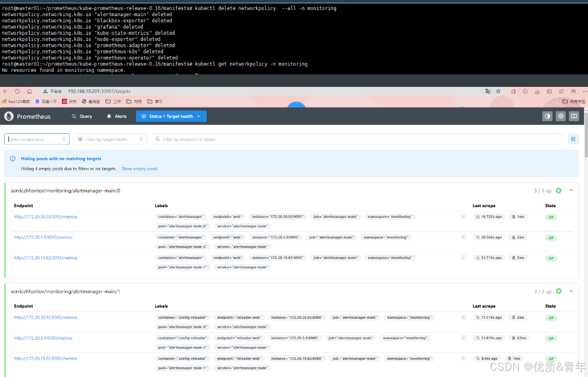Open the browser home page icon
This screenshot has height=377, width=588.
[x=29, y=91]
